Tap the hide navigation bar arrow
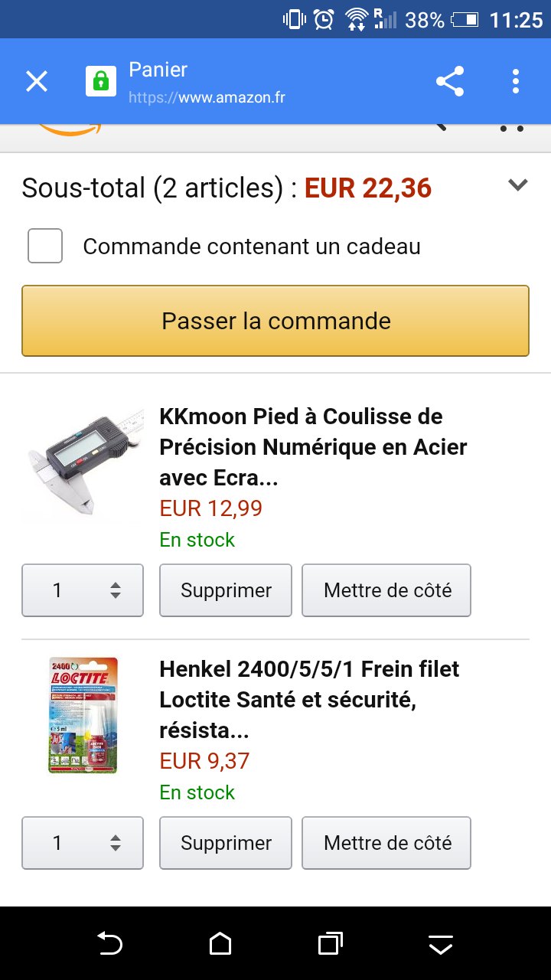Image resolution: width=551 pixels, height=980 pixels. click(x=441, y=945)
